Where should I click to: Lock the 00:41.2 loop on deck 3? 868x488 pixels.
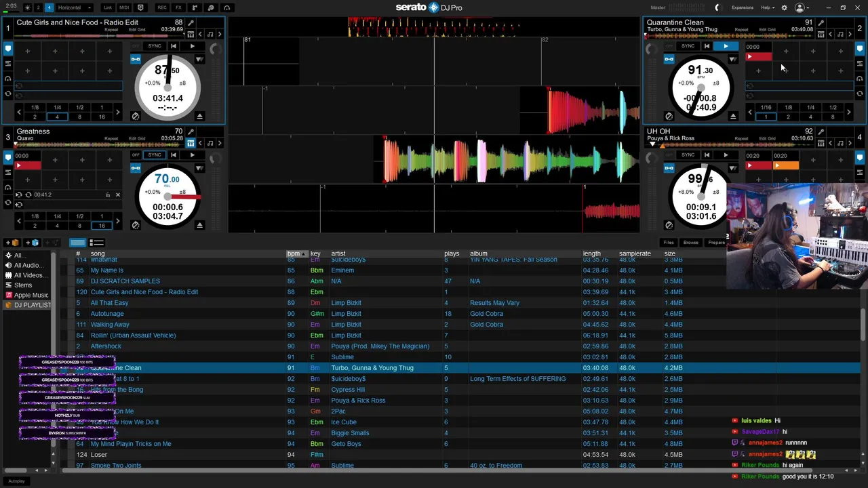click(107, 195)
